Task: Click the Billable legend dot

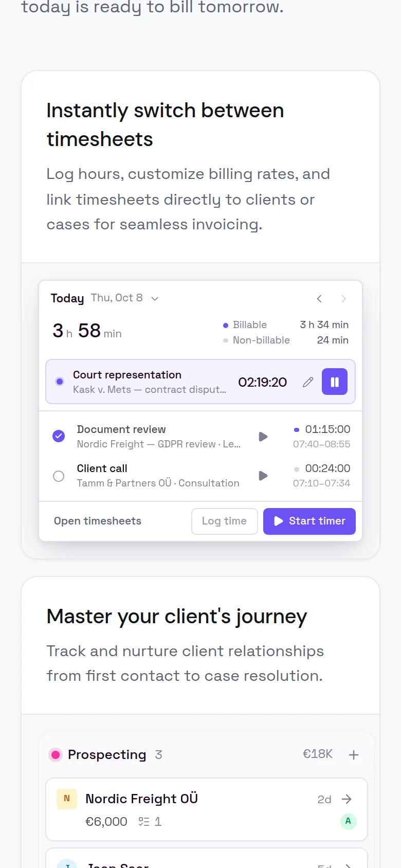Action: [226, 325]
